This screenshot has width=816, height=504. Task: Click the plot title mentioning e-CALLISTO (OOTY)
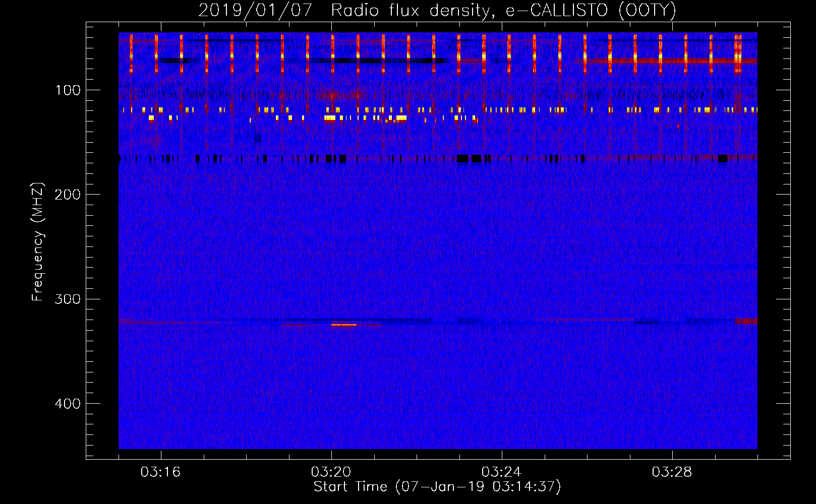[437, 11]
